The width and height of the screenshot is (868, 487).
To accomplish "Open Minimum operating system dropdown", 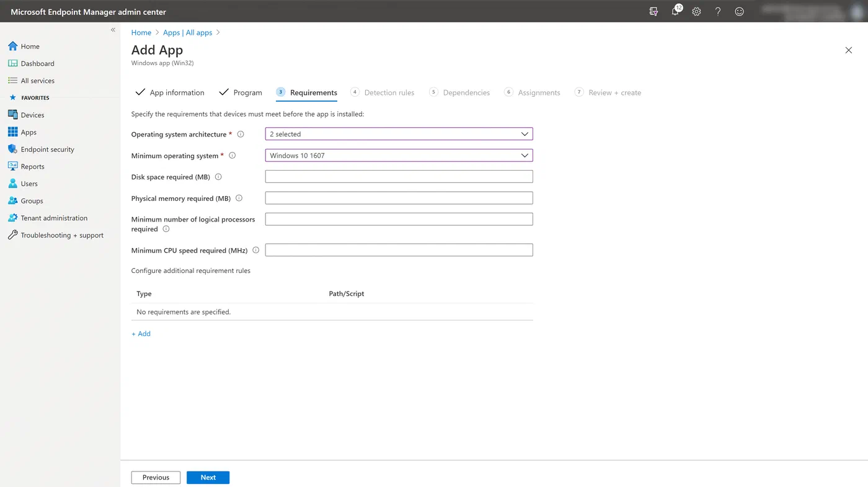I will point(399,156).
